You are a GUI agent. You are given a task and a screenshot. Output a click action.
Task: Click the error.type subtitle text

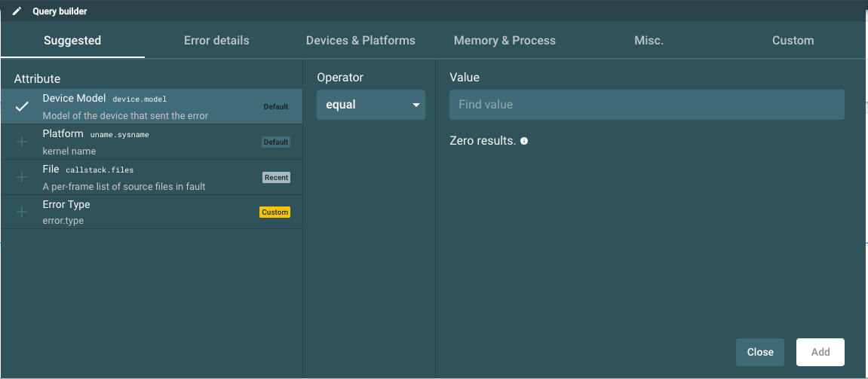pyautogui.click(x=63, y=221)
